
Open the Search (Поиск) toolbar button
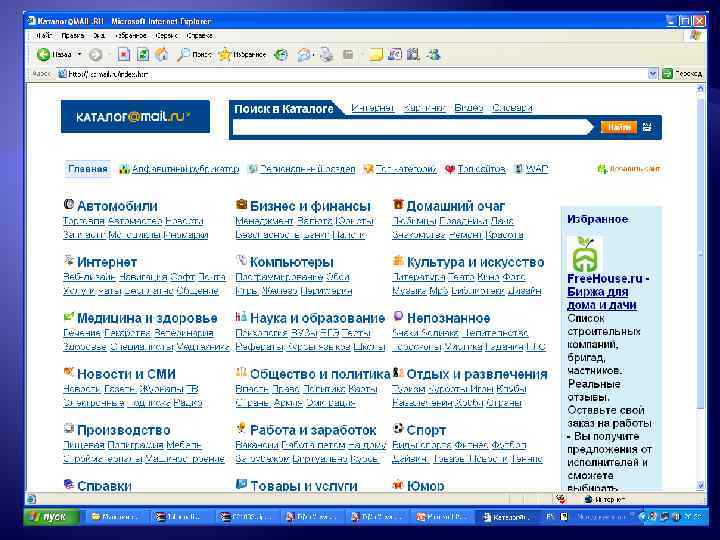coord(194,55)
